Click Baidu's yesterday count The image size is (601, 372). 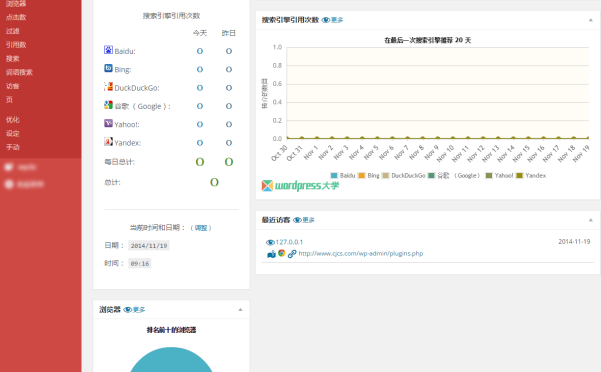[229, 51]
